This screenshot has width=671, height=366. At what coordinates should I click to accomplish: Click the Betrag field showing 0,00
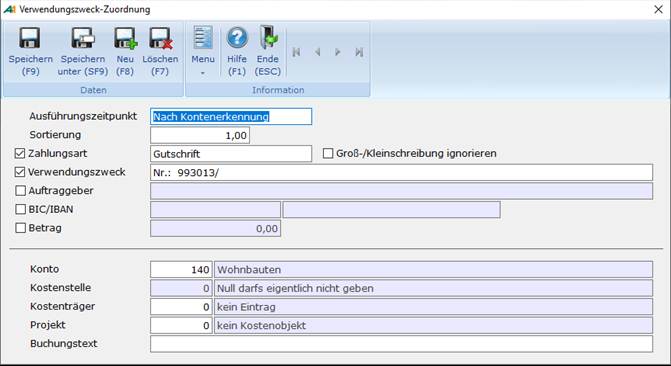click(x=215, y=229)
